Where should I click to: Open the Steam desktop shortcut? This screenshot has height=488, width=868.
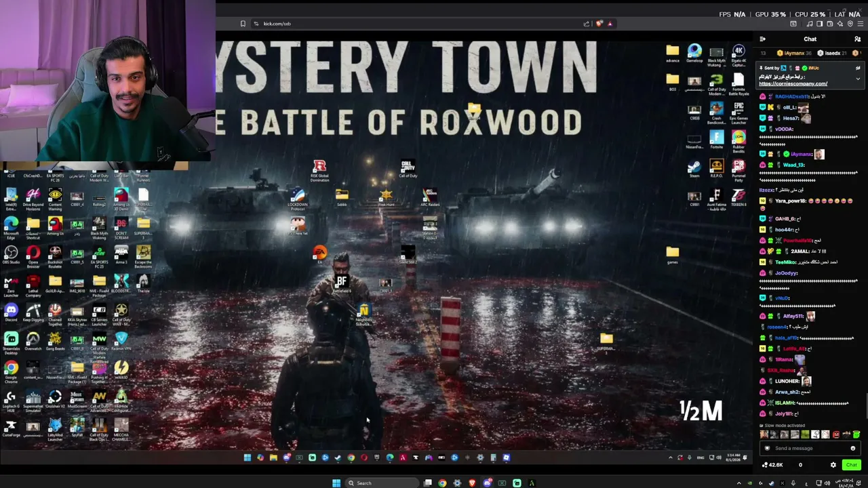[x=694, y=168]
